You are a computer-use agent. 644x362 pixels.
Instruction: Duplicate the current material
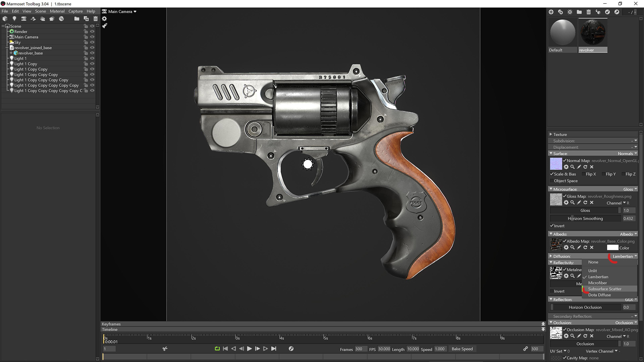[560, 12]
